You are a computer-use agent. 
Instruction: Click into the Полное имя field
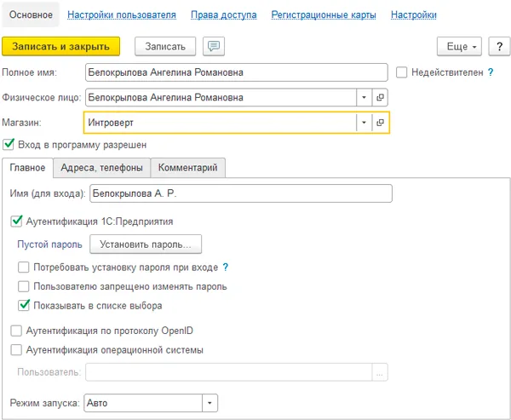pyautogui.click(x=237, y=73)
